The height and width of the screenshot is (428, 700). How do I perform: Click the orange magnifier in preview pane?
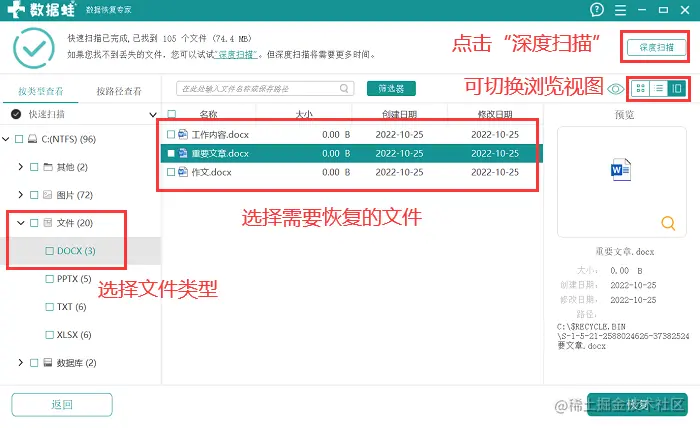click(668, 223)
